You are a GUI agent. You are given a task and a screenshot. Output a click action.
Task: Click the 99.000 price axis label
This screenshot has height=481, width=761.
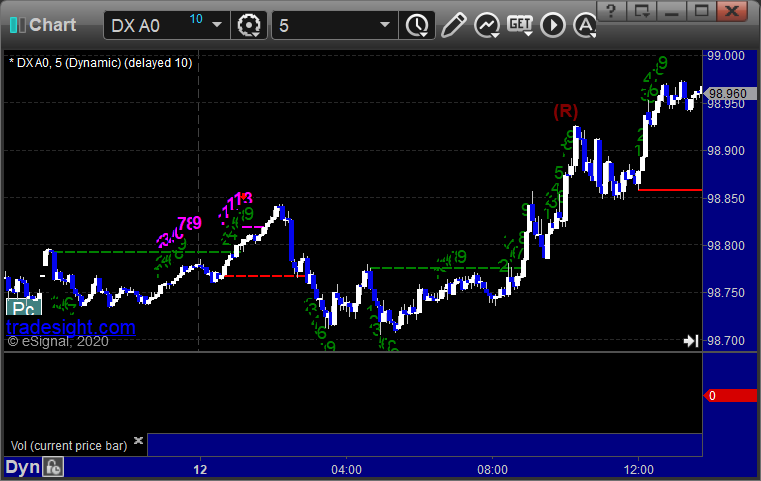pyautogui.click(x=726, y=55)
